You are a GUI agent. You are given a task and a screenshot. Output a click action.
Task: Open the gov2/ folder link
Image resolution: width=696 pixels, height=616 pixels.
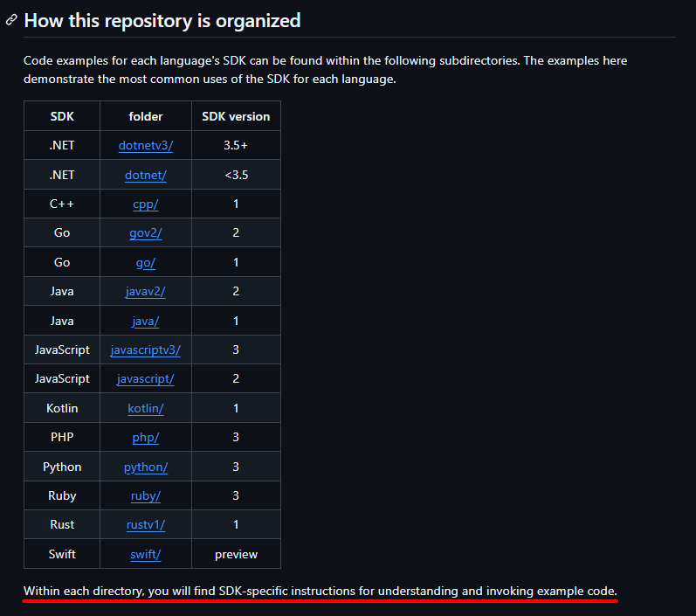[146, 232]
